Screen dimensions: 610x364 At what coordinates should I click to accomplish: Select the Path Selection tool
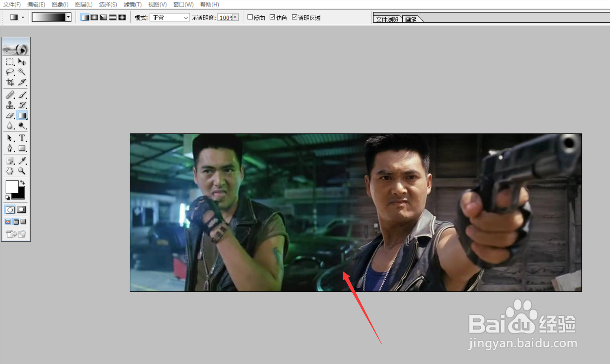10,138
